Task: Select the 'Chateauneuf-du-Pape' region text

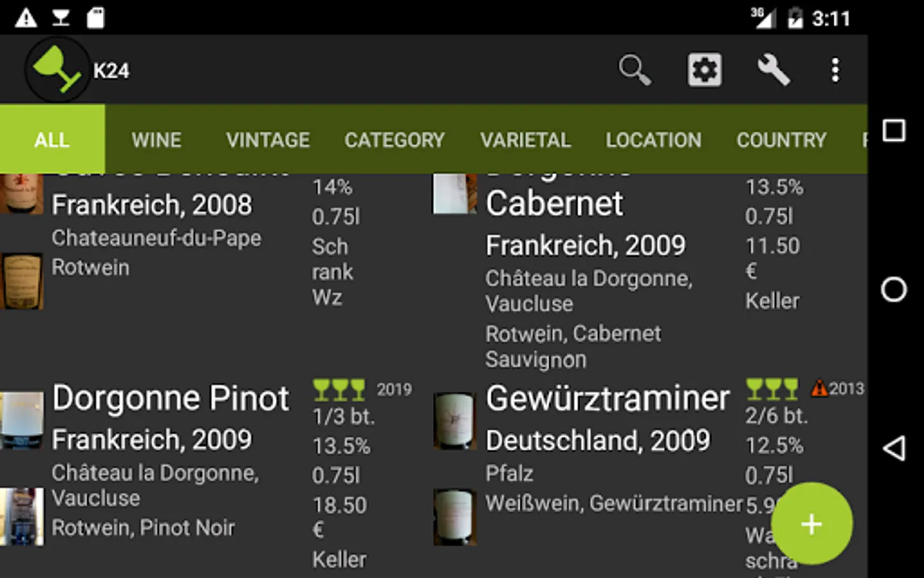Action: pyautogui.click(x=157, y=238)
